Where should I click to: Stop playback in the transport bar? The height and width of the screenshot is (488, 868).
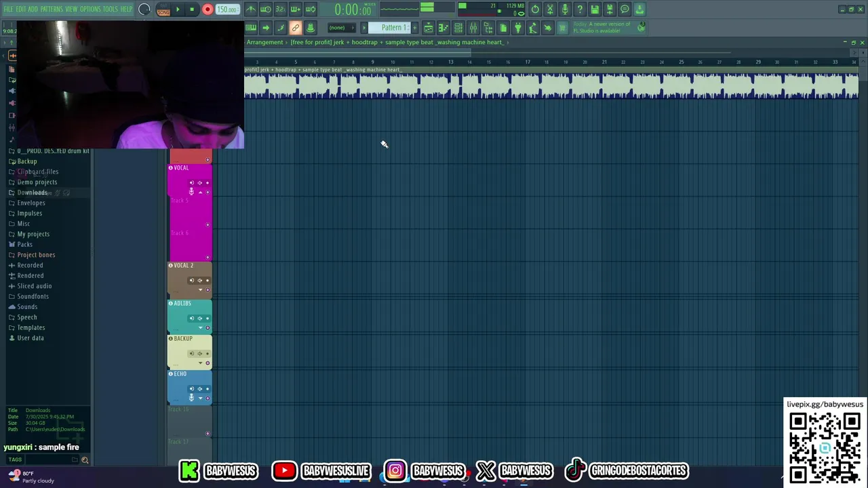(192, 9)
